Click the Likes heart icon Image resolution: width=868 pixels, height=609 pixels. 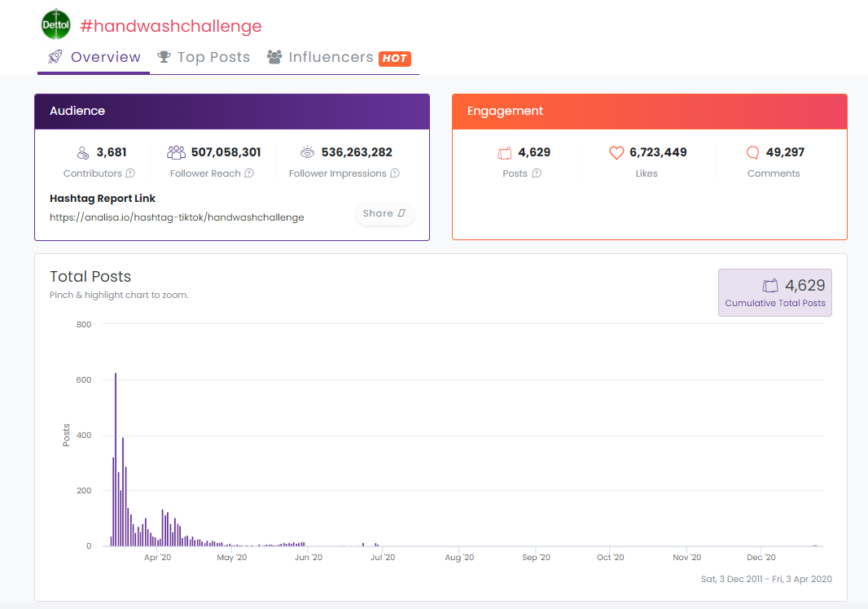[616, 152]
